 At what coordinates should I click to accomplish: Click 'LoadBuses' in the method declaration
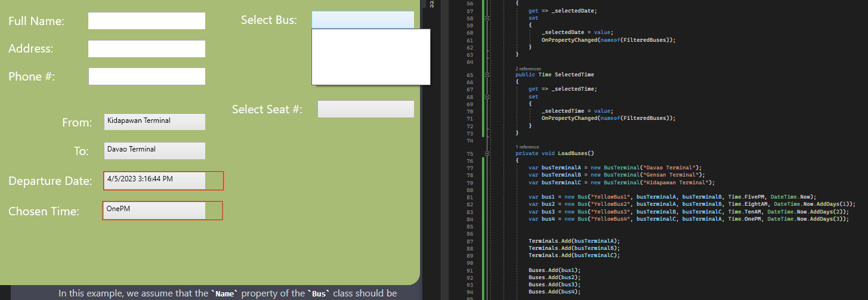click(x=572, y=154)
